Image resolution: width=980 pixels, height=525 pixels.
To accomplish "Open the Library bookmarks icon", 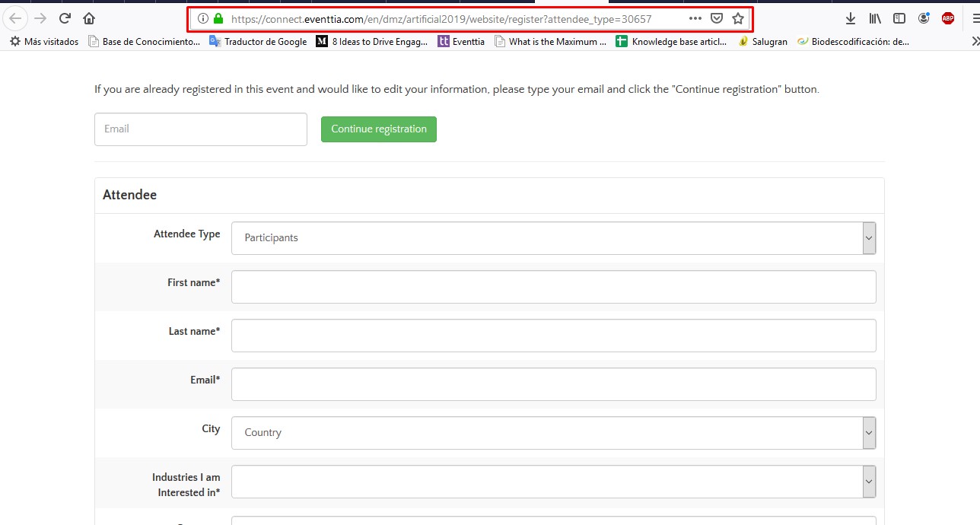I will click(875, 18).
